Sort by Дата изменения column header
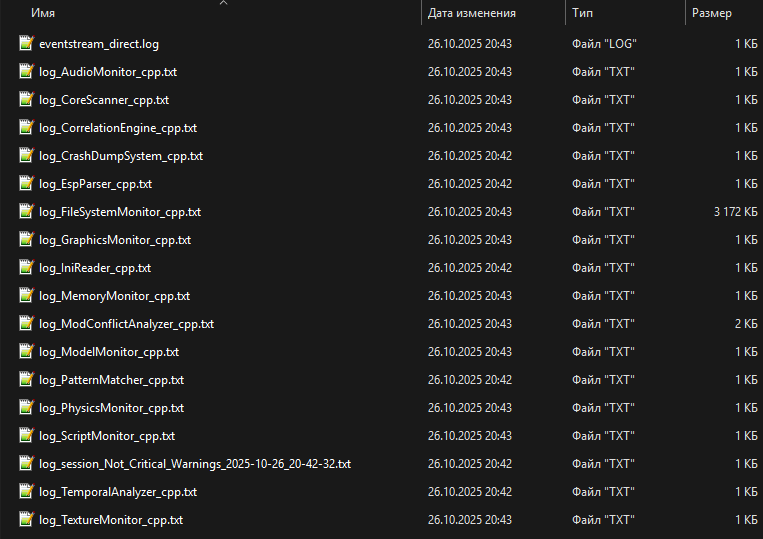The height and width of the screenshot is (539, 763). point(471,14)
